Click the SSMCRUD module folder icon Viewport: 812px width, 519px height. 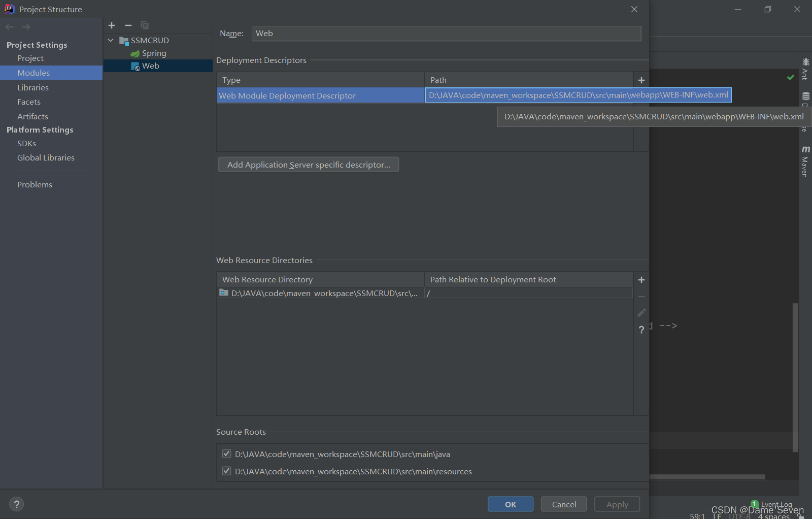point(124,41)
